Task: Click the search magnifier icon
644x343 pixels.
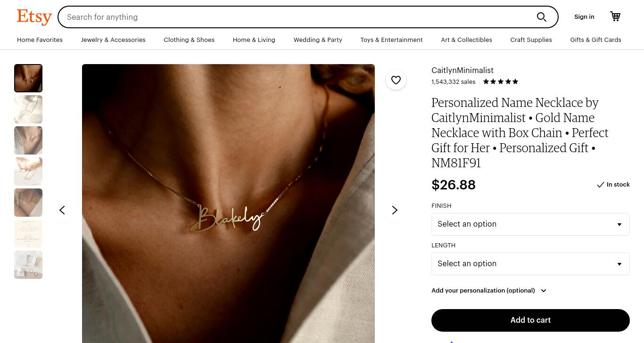Action: (542, 17)
